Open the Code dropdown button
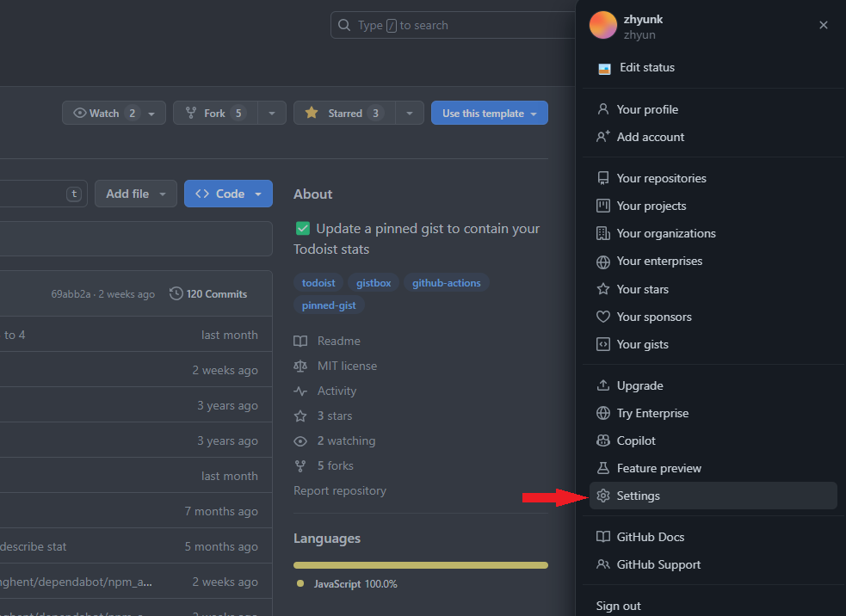The width and height of the screenshot is (846, 616). click(228, 194)
